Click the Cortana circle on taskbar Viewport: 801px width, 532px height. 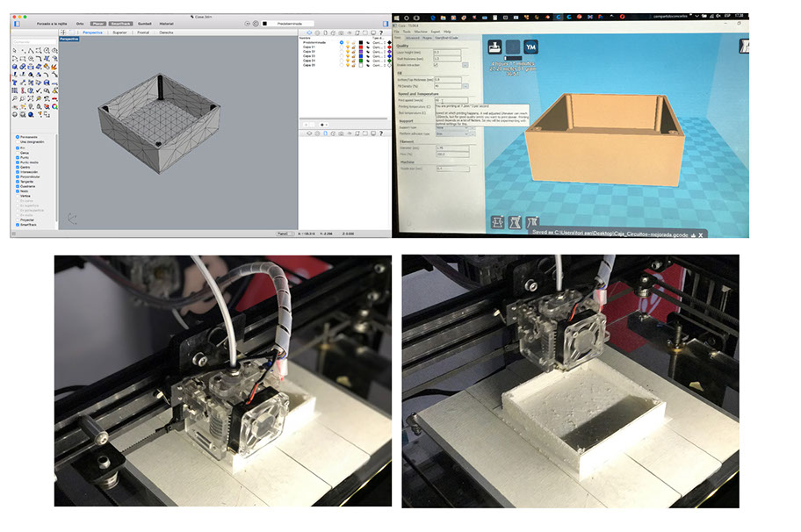407,18
